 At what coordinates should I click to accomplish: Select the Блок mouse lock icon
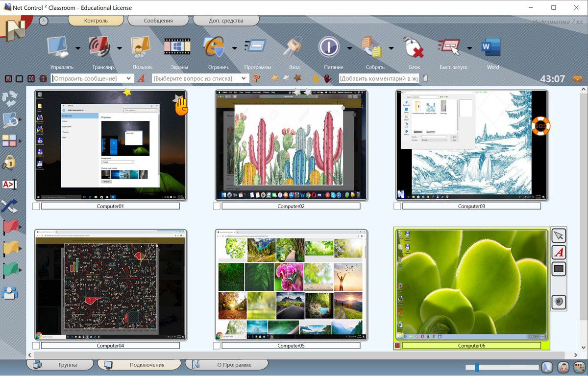pos(414,47)
